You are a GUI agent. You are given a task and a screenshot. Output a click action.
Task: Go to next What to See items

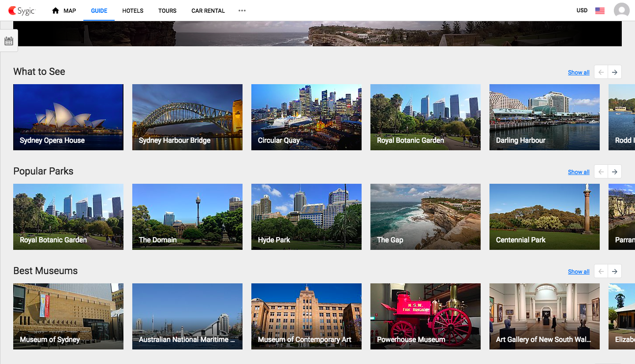click(615, 72)
